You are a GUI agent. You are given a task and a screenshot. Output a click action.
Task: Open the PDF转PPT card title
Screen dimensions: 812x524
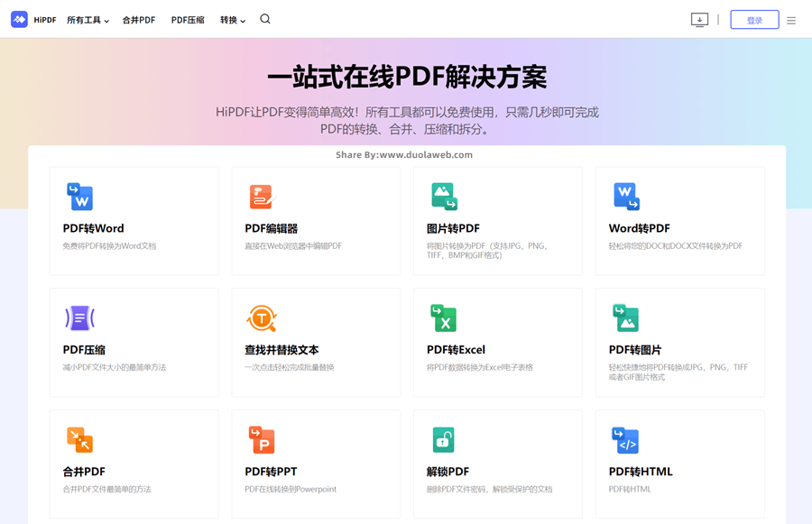coord(271,472)
